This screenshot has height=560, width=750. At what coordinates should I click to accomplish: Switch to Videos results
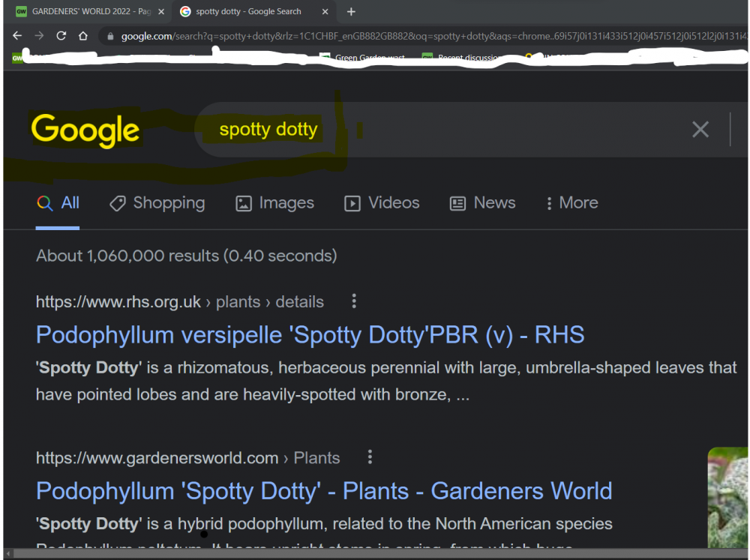(x=382, y=202)
